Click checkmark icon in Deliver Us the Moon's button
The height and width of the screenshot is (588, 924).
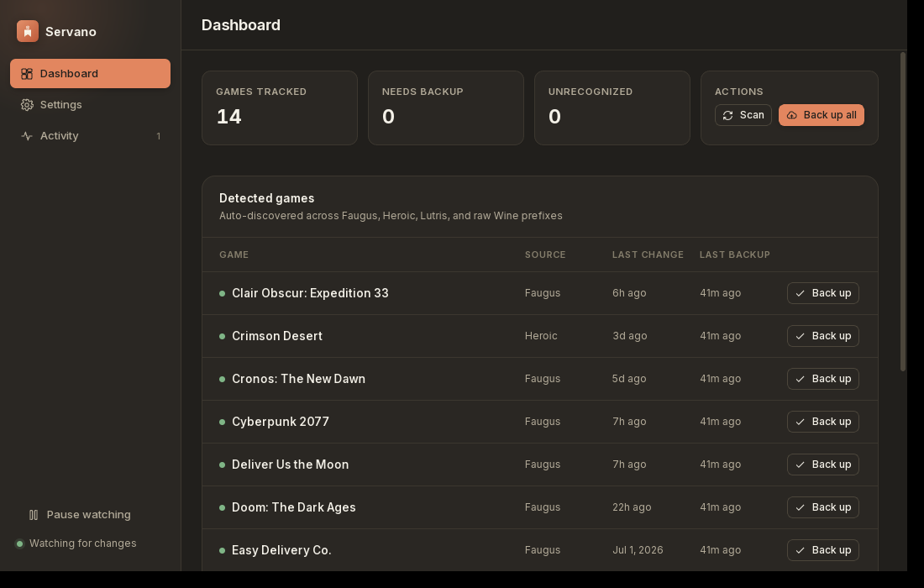[800, 465]
